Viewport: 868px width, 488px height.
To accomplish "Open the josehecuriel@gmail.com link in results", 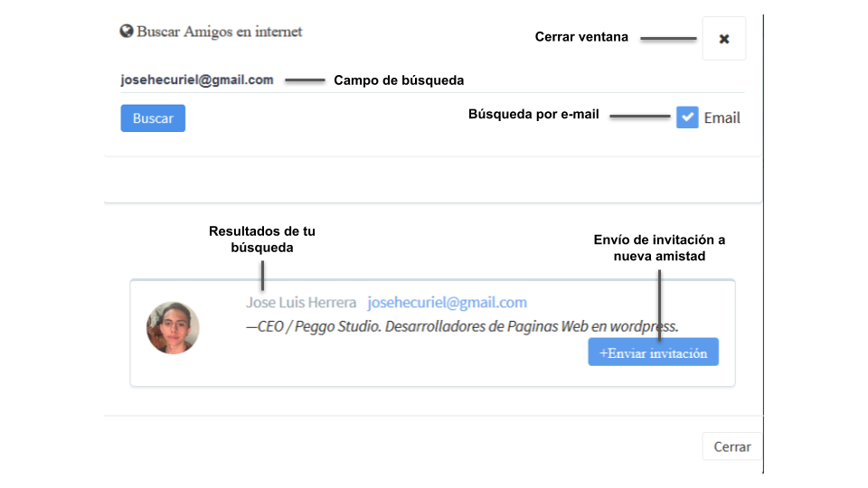I will (x=448, y=302).
